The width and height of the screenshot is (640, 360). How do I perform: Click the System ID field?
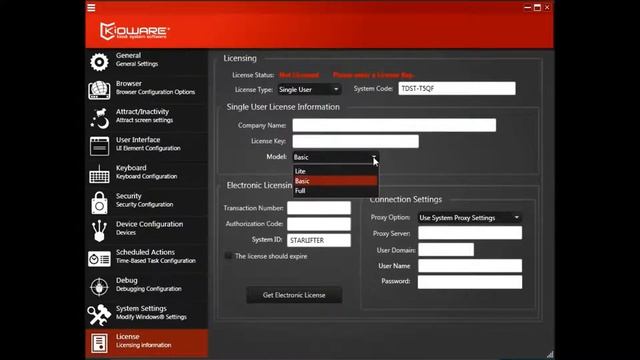(319, 240)
